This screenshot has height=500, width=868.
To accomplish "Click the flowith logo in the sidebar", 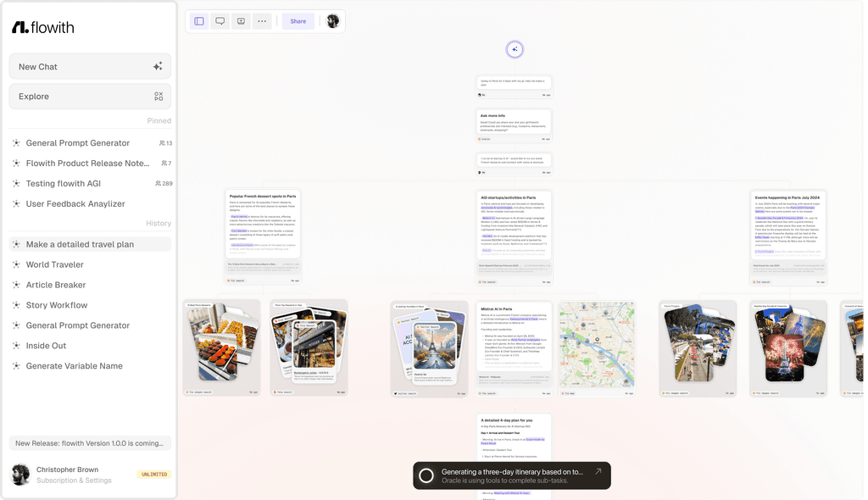I will [42, 26].
